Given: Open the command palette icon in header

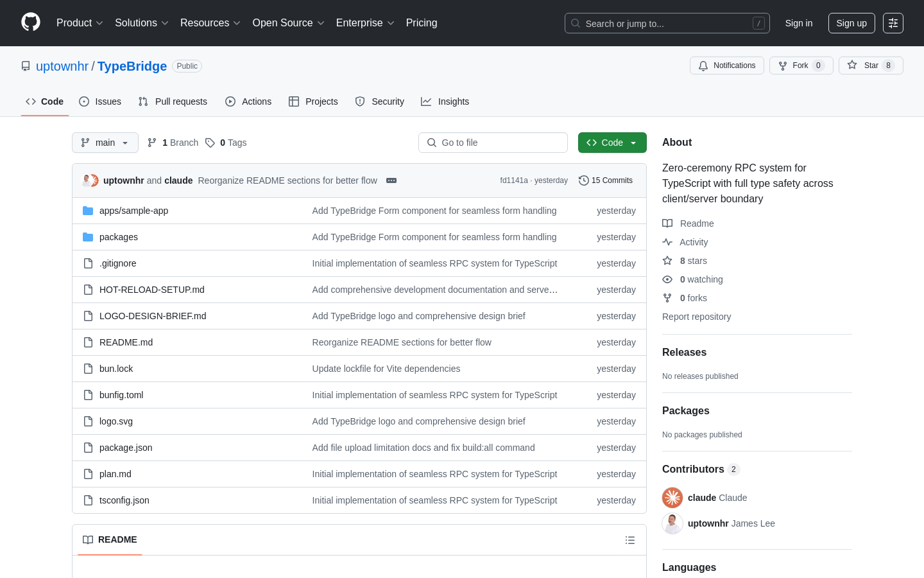Looking at the screenshot, I should 893,23.
